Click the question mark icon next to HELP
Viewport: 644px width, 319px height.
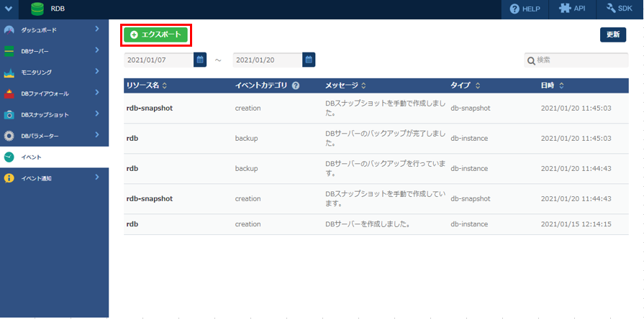514,9
